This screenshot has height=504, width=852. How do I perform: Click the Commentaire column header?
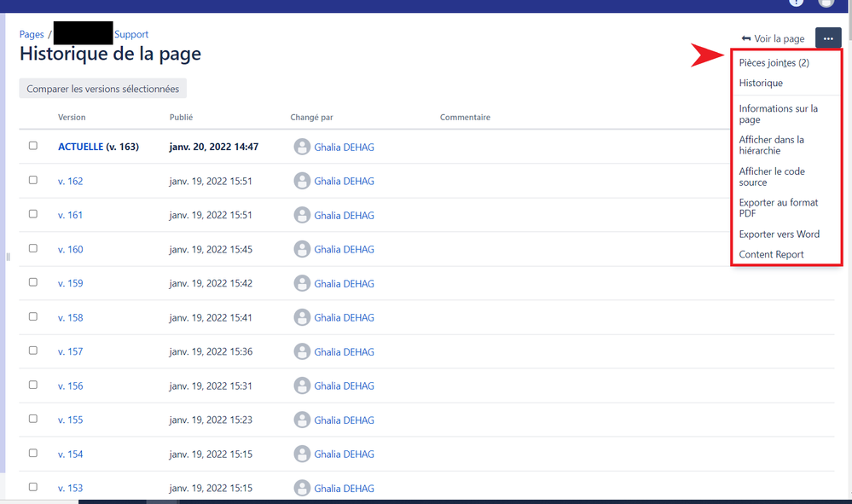coord(465,118)
